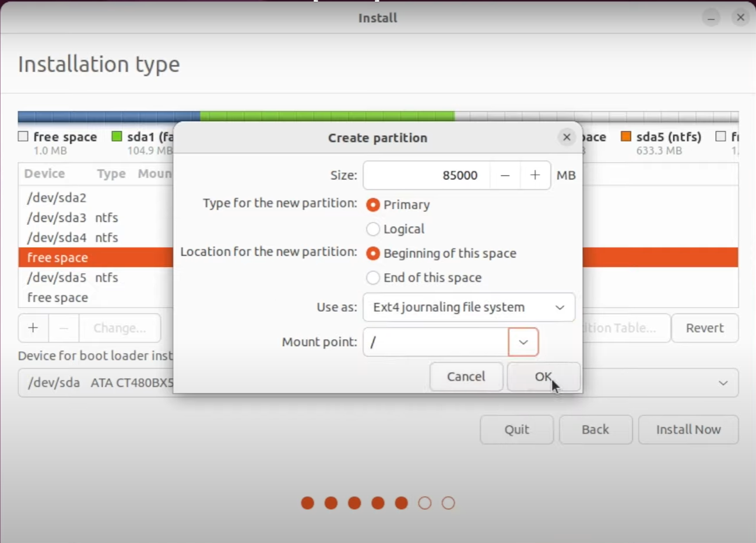756x543 pixels.
Task: Close the Create partition dialog
Action: click(x=567, y=137)
